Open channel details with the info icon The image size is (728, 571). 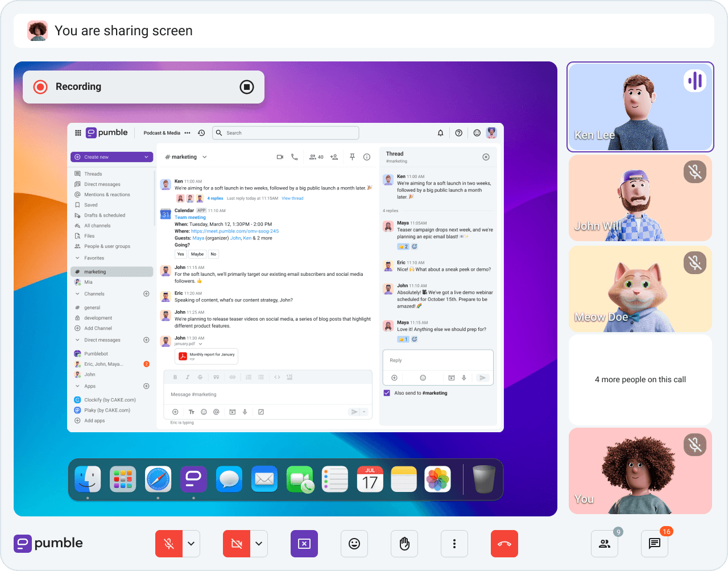[367, 156]
